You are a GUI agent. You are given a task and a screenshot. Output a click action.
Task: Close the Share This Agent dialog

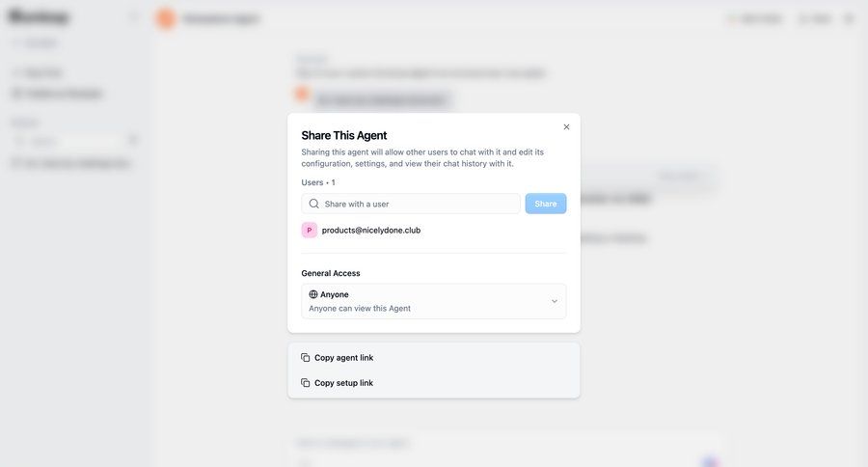coord(566,127)
